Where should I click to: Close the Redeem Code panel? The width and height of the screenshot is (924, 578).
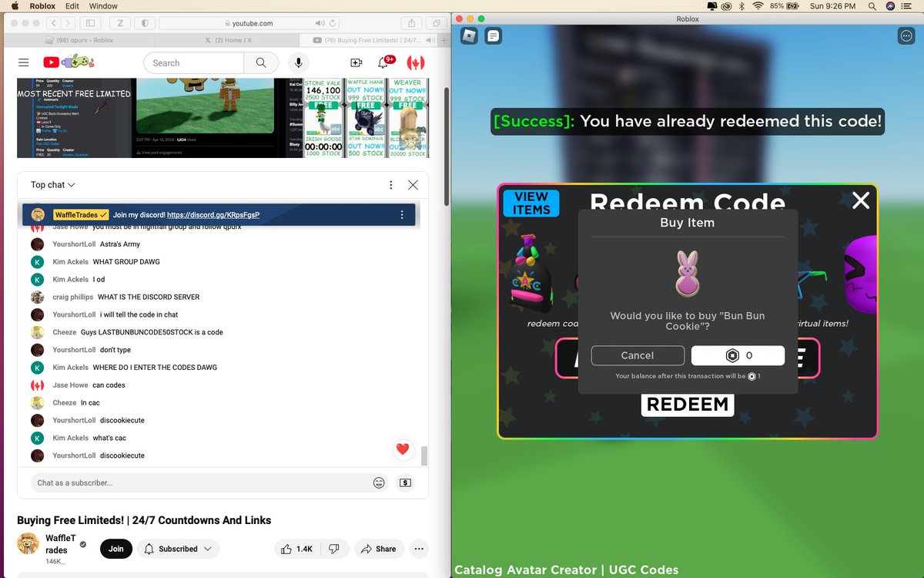[861, 200]
